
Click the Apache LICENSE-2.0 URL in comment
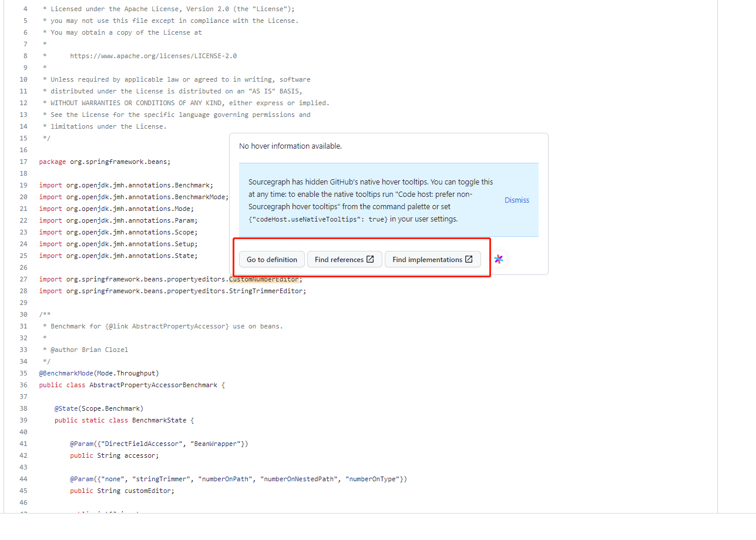point(153,56)
